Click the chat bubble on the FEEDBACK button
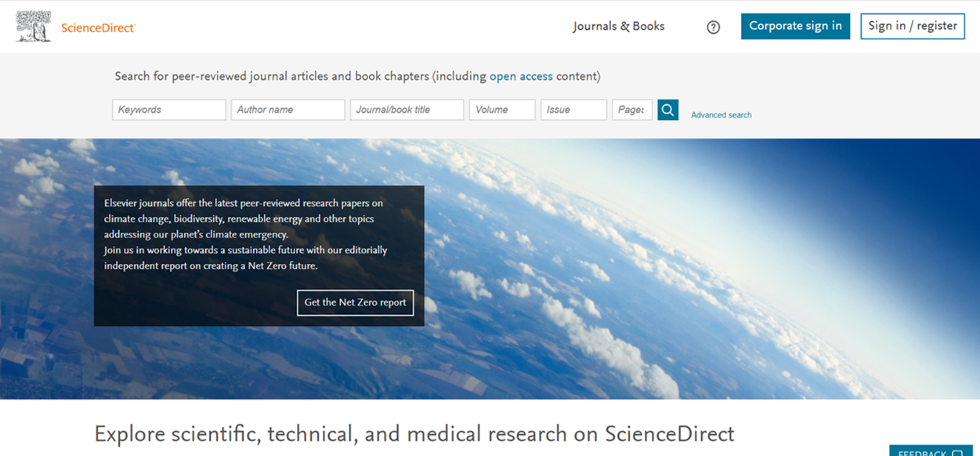This screenshot has width=980, height=456. 957,452
